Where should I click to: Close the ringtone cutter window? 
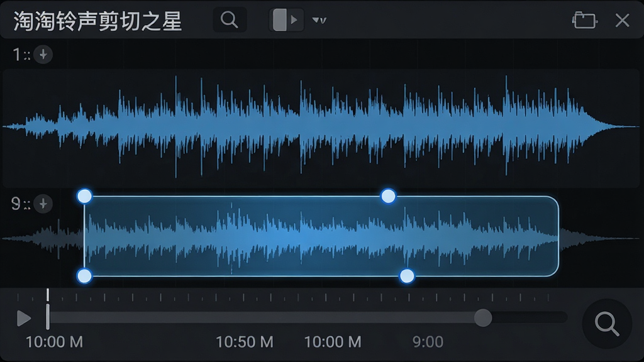point(622,20)
